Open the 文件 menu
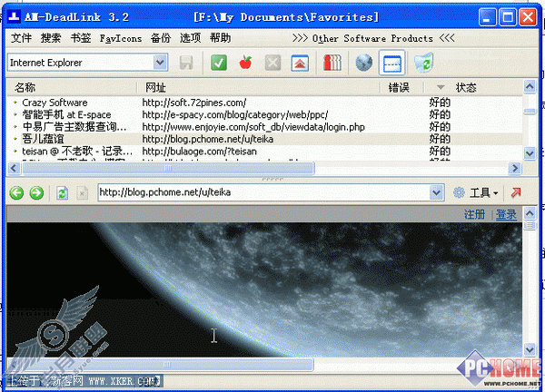This screenshot has width=545, height=392. pyautogui.click(x=21, y=38)
